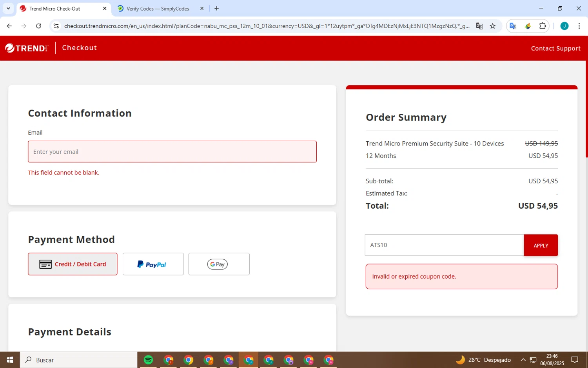The height and width of the screenshot is (368, 588).
Task: Translate this page icon in address bar
Action: click(x=479, y=26)
